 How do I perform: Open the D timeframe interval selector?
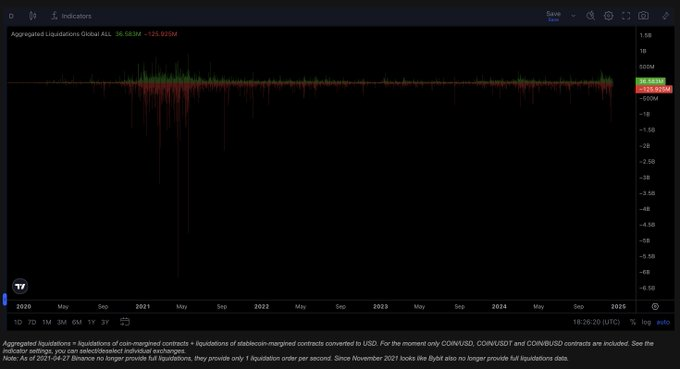click(11, 16)
